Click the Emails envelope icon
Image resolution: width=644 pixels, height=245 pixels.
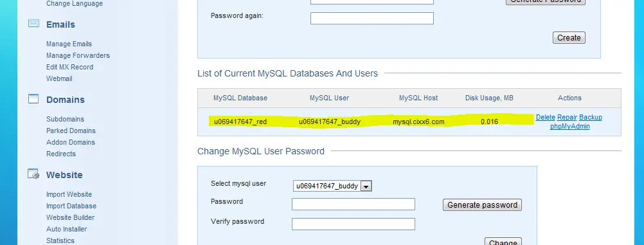tap(33, 23)
